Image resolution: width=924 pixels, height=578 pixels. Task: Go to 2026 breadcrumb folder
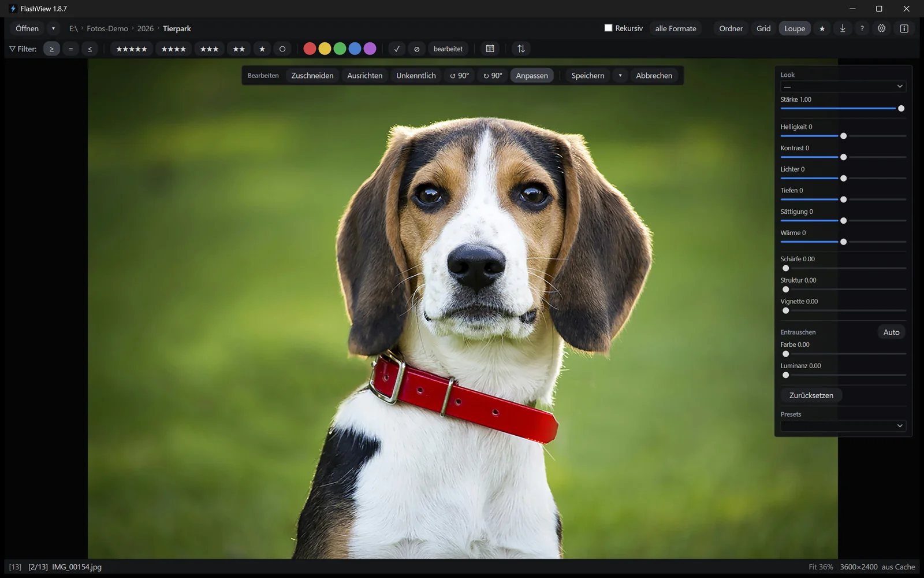click(146, 28)
